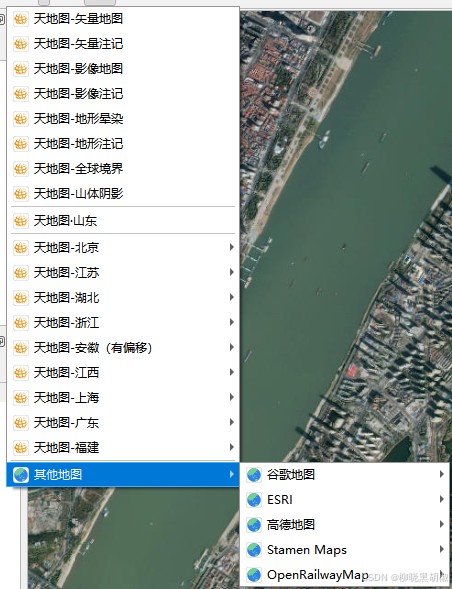Expand the 天地图-江西 submenu arrow
This screenshot has width=452, height=589.
[232, 372]
